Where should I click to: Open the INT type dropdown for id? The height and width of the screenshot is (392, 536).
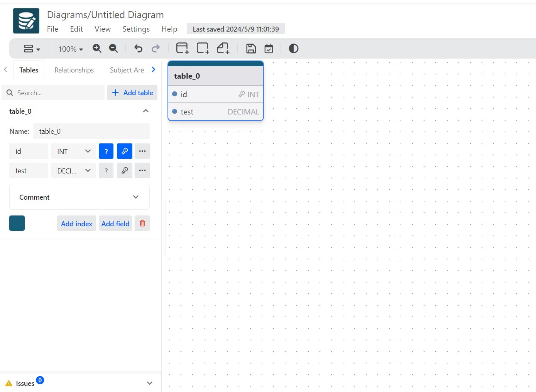73,151
